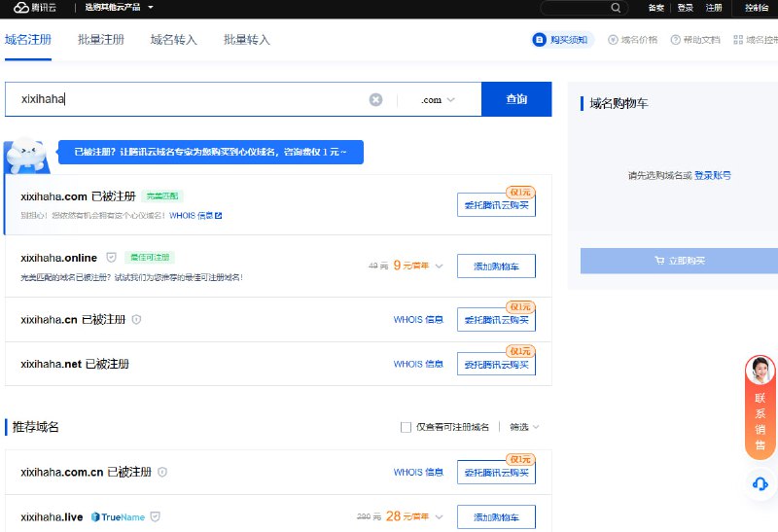
Task: Click 委托腾讯云购买 for xixihaha.com.cn
Action: tap(496, 473)
